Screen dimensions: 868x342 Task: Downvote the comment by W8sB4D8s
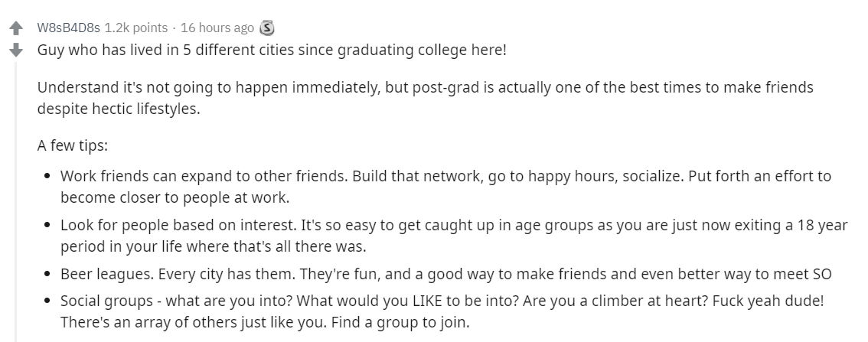tap(16, 51)
